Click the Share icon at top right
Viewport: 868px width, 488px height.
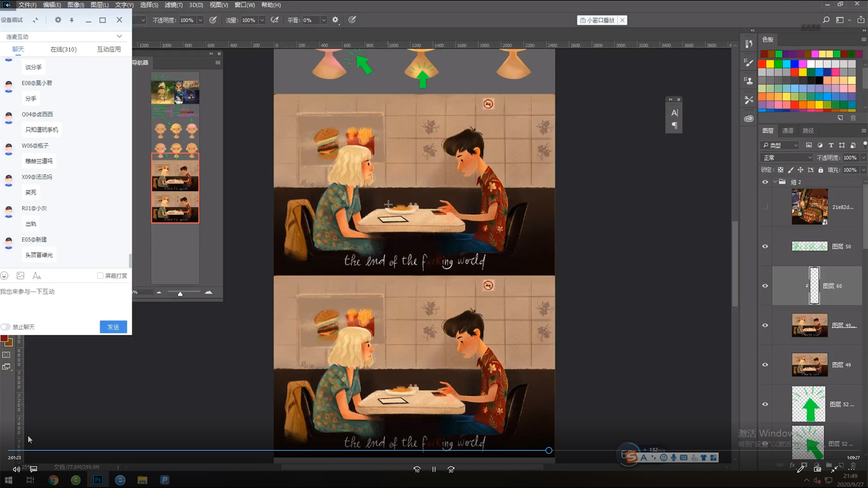861,20
